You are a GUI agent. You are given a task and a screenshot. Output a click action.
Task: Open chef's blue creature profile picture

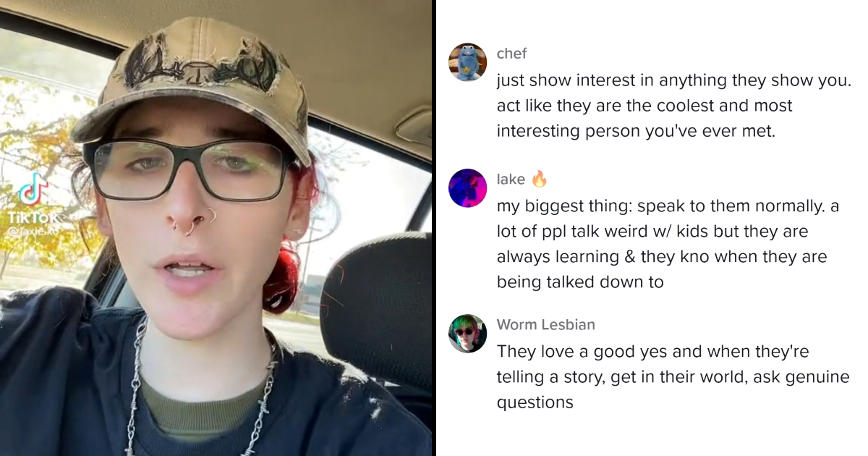point(467,62)
